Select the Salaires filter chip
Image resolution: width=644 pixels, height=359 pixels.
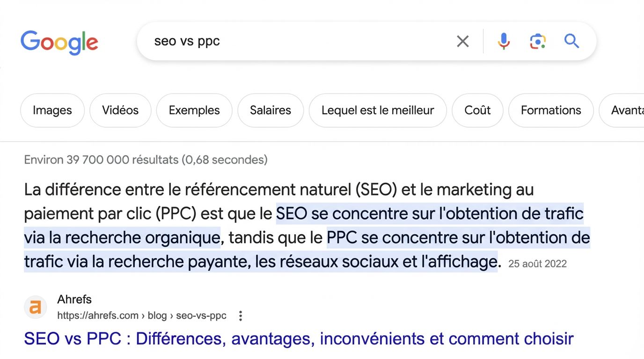(x=270, y=110)
